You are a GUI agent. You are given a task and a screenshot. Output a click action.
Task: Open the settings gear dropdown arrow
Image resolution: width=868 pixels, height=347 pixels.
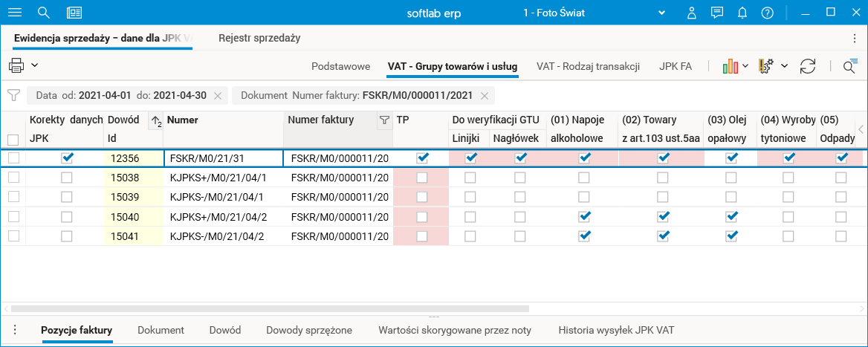[785, 66]
